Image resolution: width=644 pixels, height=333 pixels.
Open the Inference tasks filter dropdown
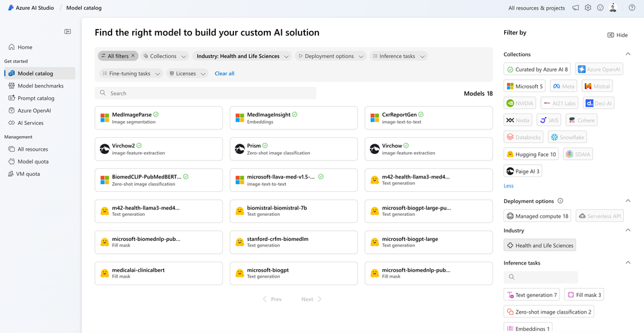click(x=398, y=56)
